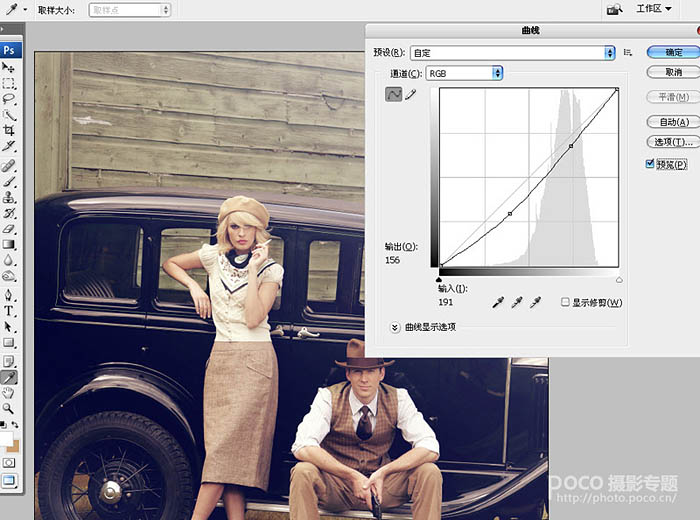Click the white point input slider triangle
The width and height of the screenshot is (700, 520).
618,280
